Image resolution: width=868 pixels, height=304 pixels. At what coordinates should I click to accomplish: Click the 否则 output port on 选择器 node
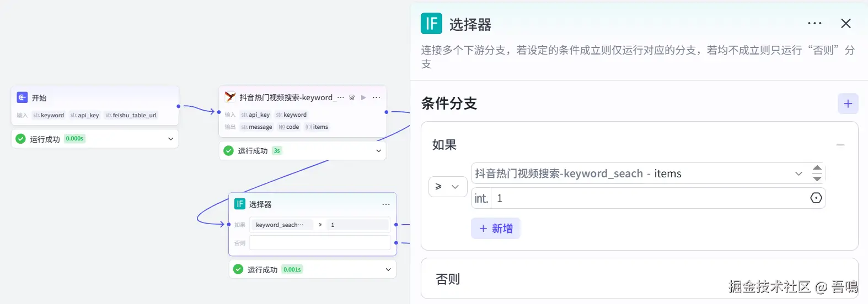[396, 242]
